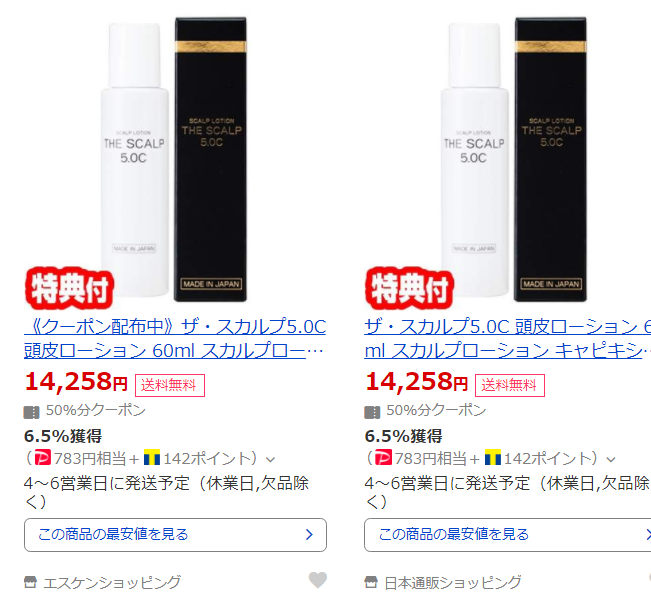Click the T-point icon in right product listing

click(492, 457)
